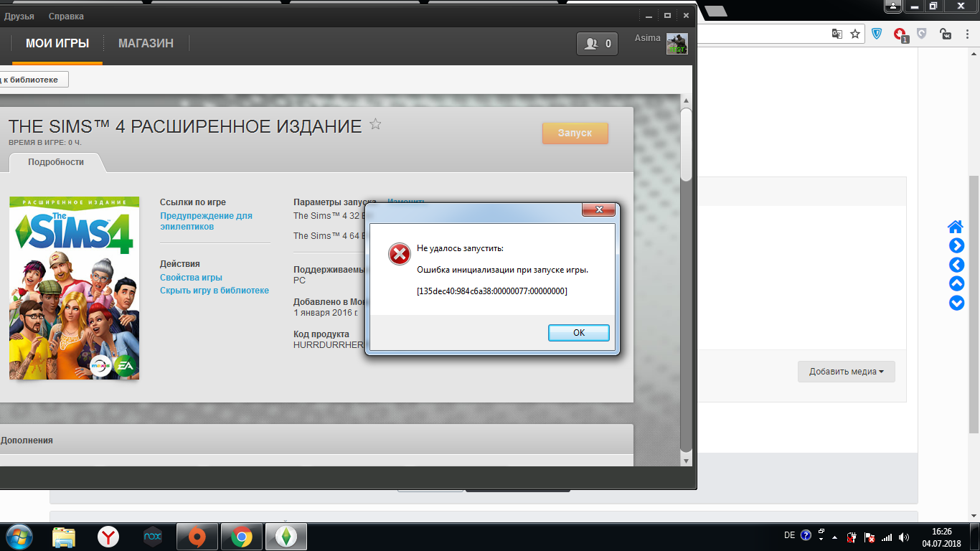Click blue shield VPN extension icon
The height and width of the screenshot is (551, 980).
[877, 34]
